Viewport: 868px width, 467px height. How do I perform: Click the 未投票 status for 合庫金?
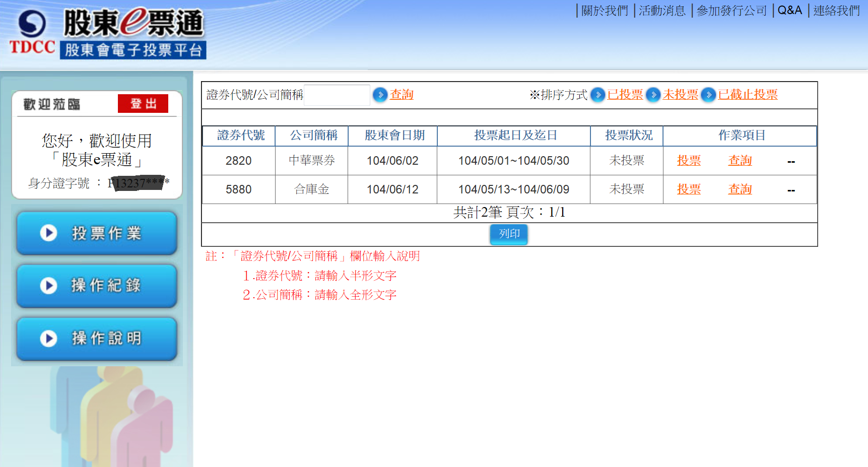[x=627, y=189]
